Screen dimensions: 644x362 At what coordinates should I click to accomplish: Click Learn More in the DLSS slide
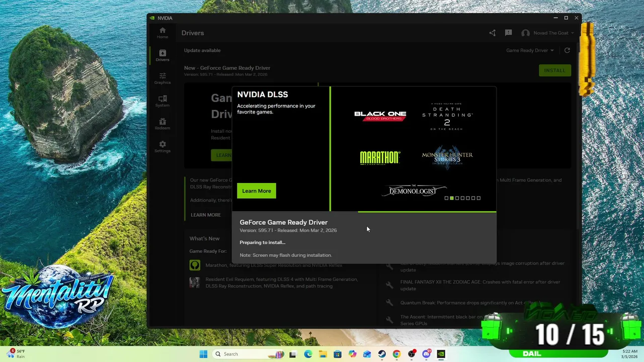click(x=256, y=191)
